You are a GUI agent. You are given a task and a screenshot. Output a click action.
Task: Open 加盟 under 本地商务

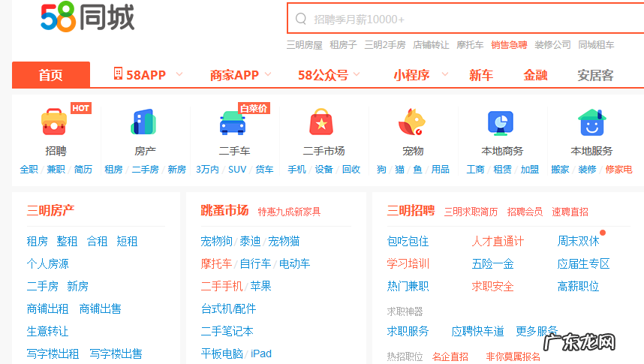[530, 170]
